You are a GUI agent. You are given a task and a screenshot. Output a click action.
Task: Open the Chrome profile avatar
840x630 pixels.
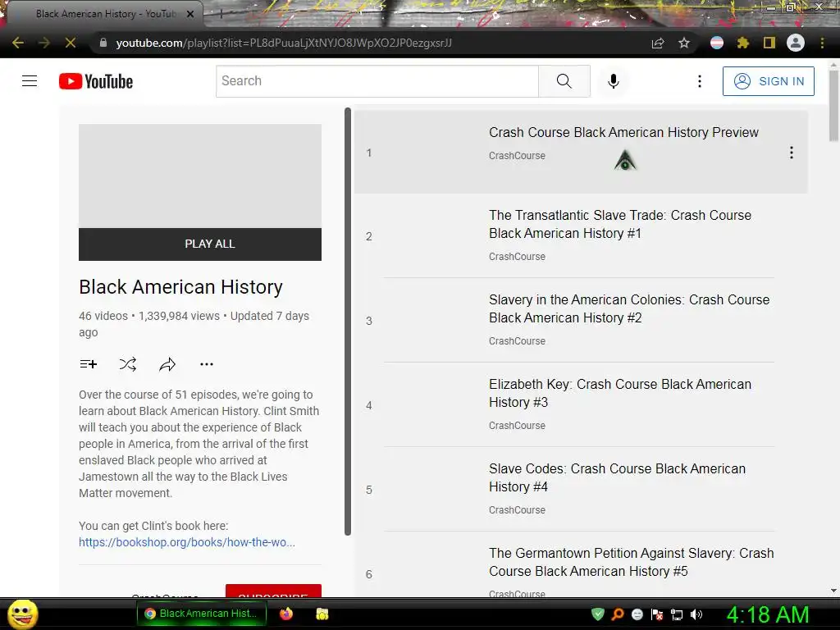(796, 43)
